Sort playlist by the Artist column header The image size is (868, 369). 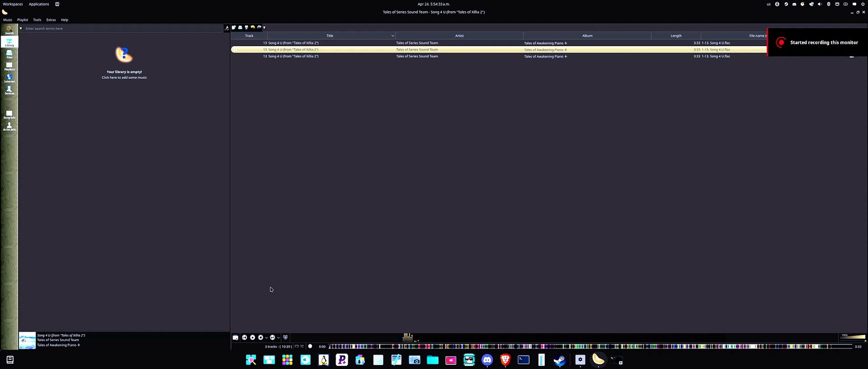(x=459, y=36)
